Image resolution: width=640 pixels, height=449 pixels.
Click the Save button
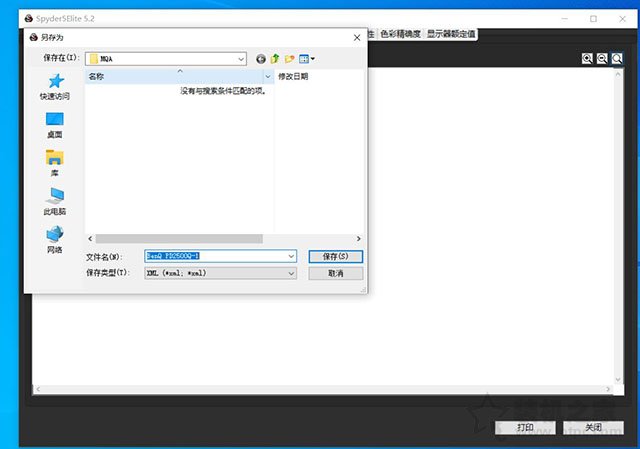(x=336, y=256)
